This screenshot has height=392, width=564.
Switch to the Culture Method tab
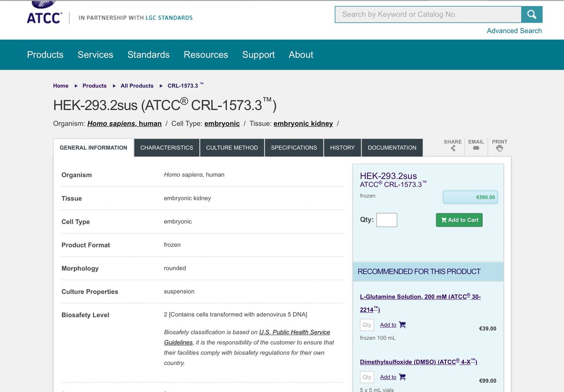232,148
